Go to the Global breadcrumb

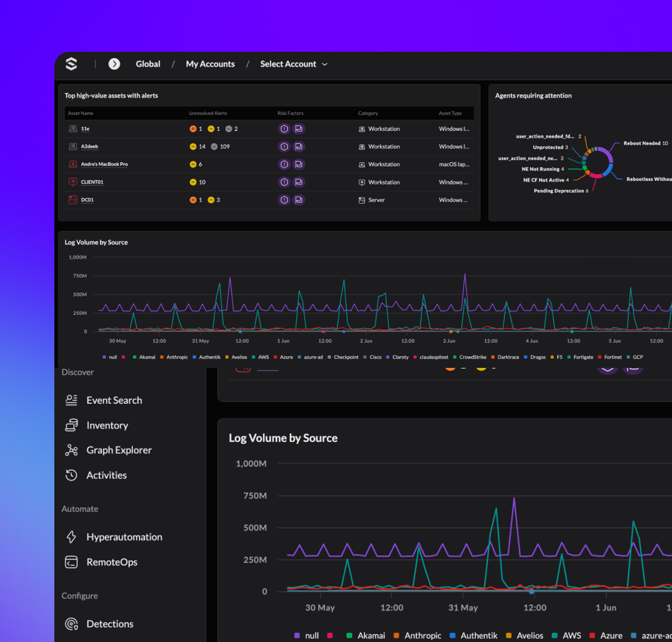pos(148,64)
